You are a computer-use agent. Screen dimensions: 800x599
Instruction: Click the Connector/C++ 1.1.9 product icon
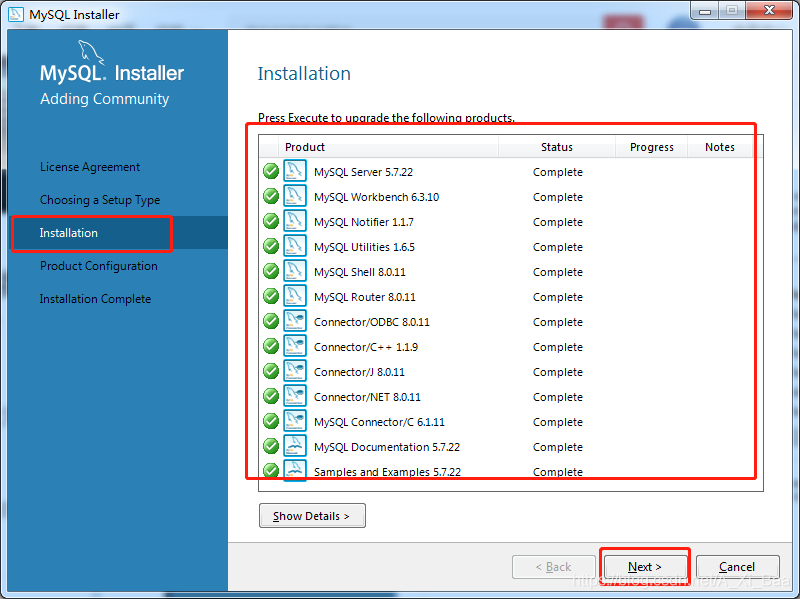(295, 346)
